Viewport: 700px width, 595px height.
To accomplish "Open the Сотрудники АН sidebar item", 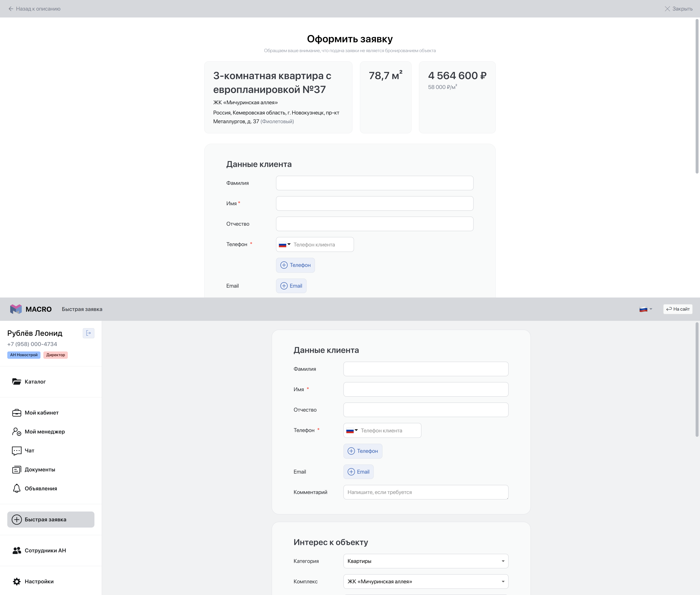I will [45, 551].
